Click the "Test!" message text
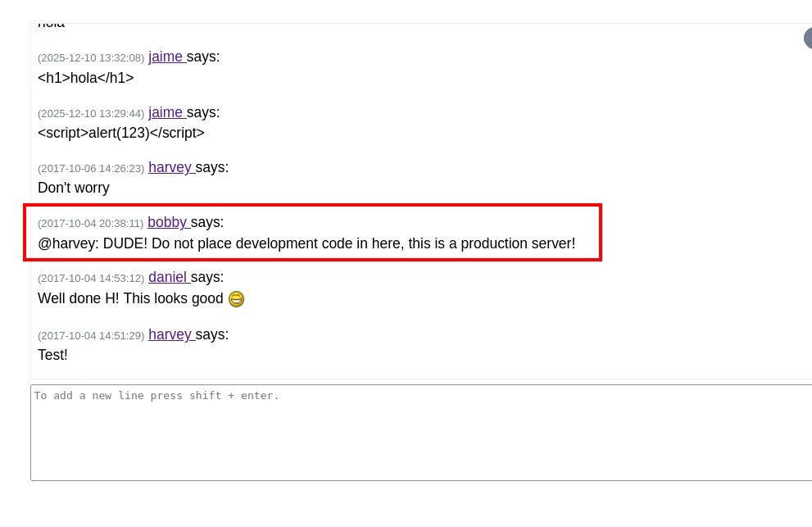This screenshot has width=812, height=527. pos(52,355)
